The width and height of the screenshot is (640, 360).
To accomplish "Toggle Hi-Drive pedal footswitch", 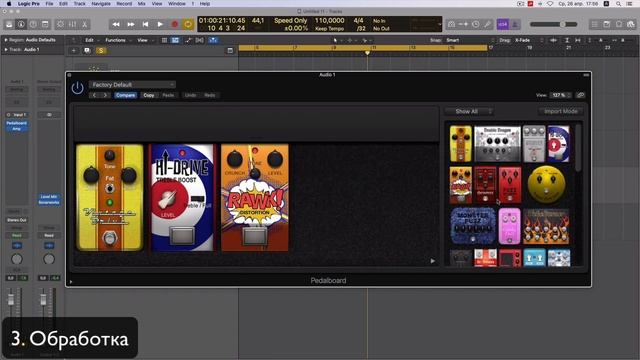I will [182, 236].
